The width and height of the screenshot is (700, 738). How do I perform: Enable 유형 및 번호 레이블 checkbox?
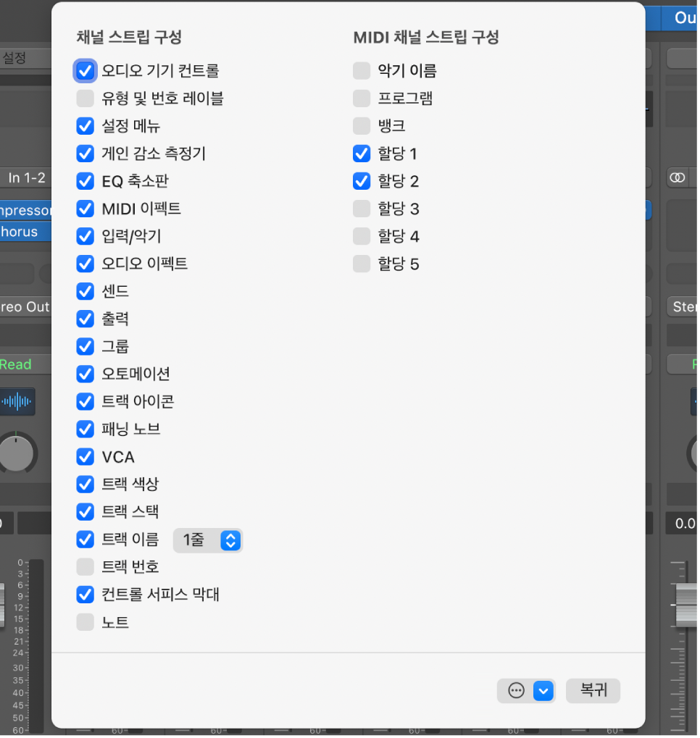86,98
